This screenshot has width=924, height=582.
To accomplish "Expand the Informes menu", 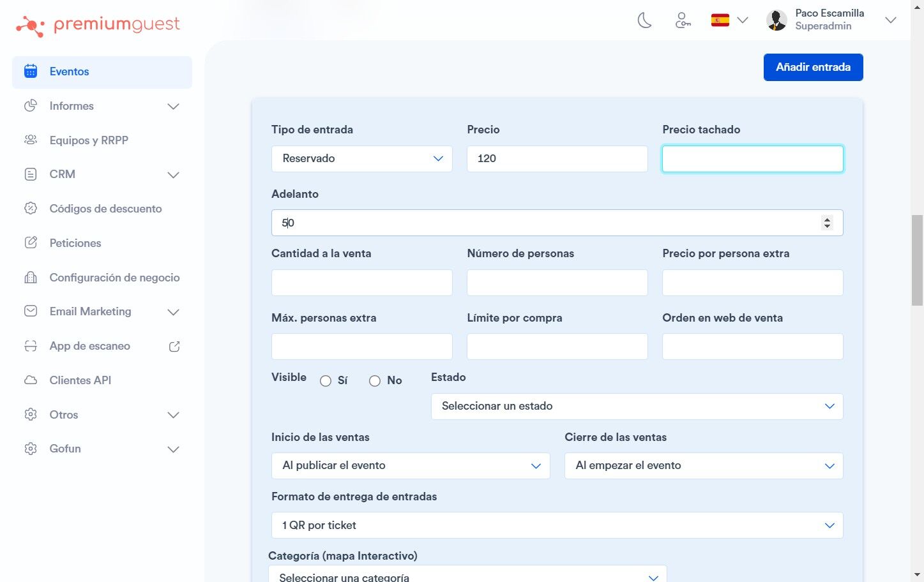I will (102, 106).
